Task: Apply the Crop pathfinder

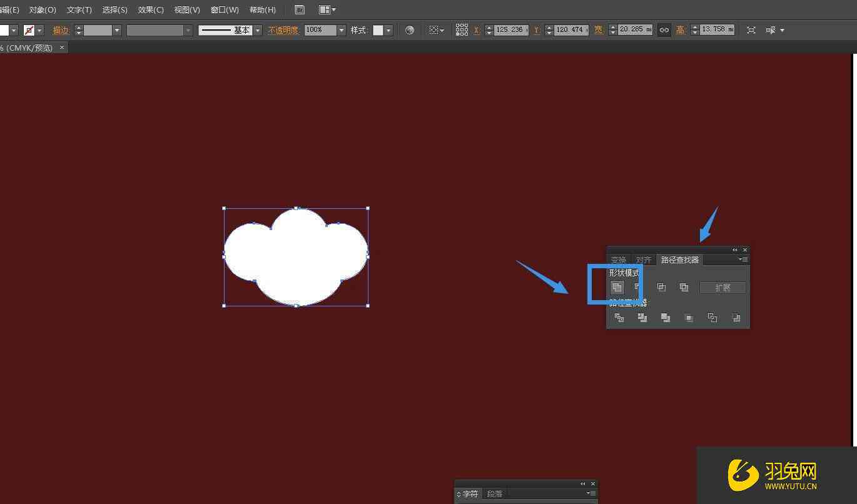Action: (689, 318)
